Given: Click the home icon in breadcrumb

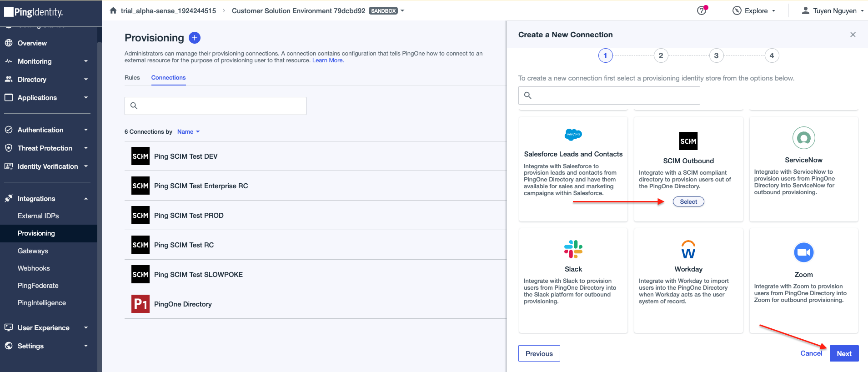Looking at the screenshot, I should [x=113, y=10].
